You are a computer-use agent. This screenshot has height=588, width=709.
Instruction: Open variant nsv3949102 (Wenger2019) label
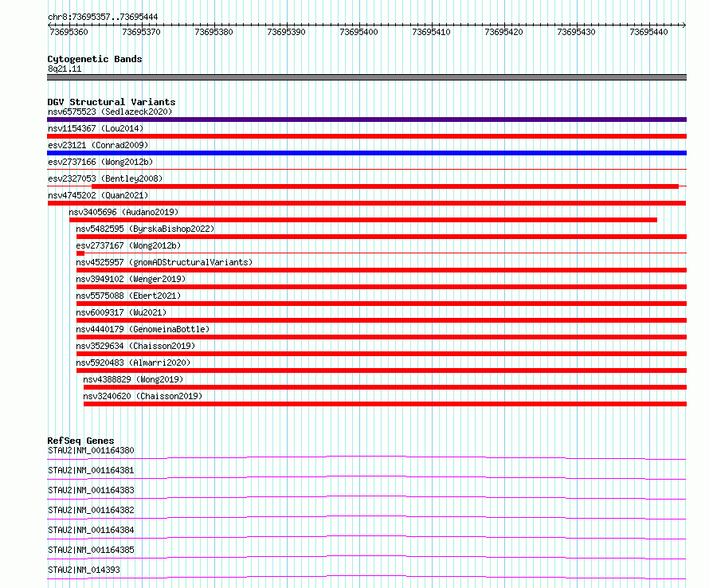tap(131, 279)
